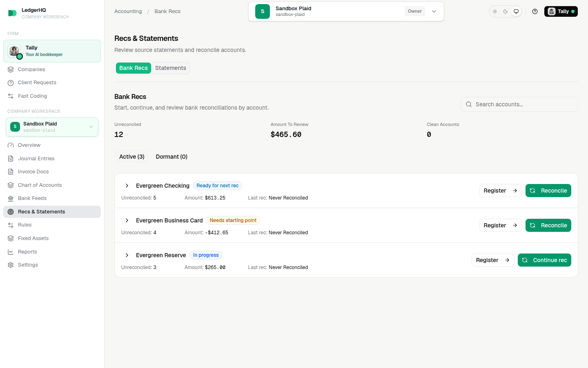Focus the Search accounts field
The image size is (588, 368).
click(x=519, y=104)
